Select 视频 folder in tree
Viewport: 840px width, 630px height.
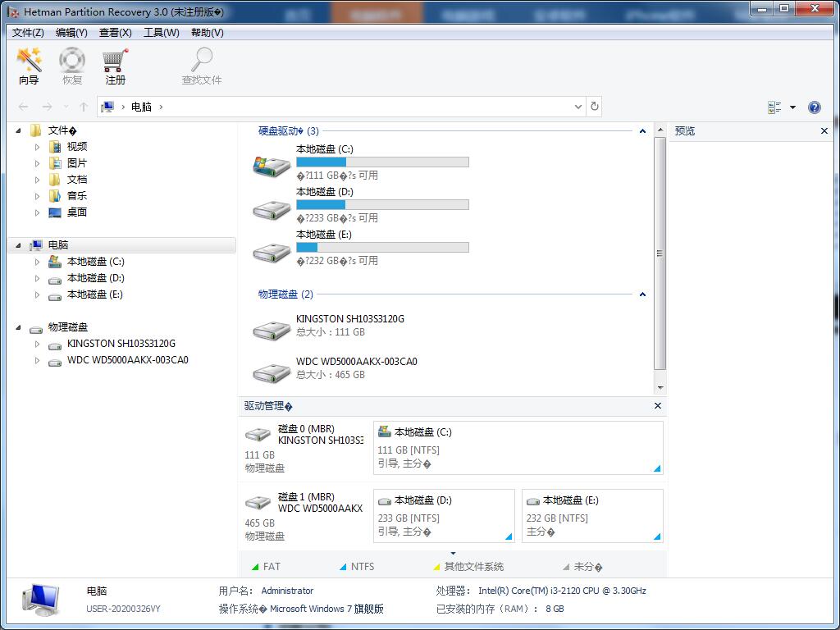[77, 146]
